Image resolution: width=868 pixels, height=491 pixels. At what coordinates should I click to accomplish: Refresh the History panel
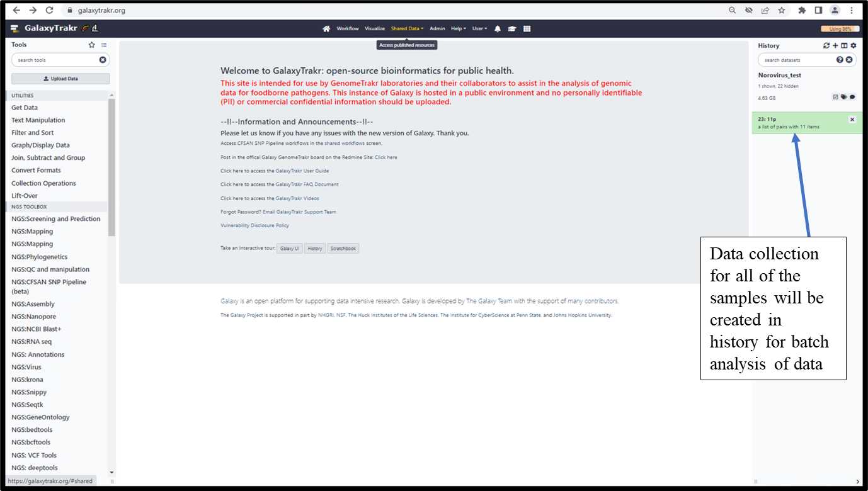point(826,45)
